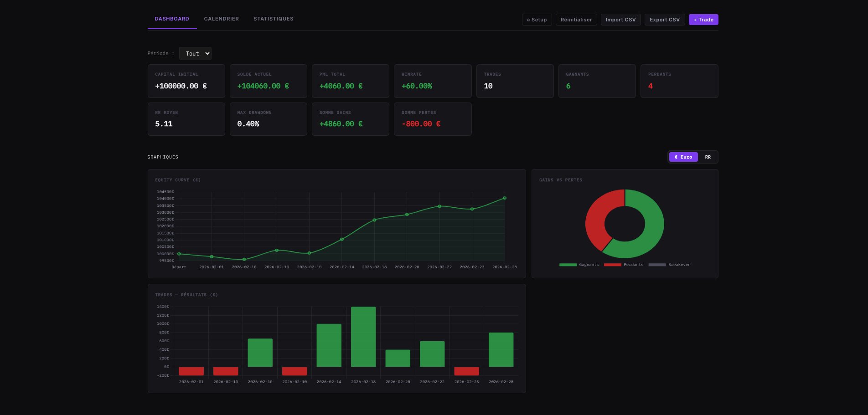Open the Statistiques tab
The width and height of the screenshot is (868, 415).
[273, 19]
